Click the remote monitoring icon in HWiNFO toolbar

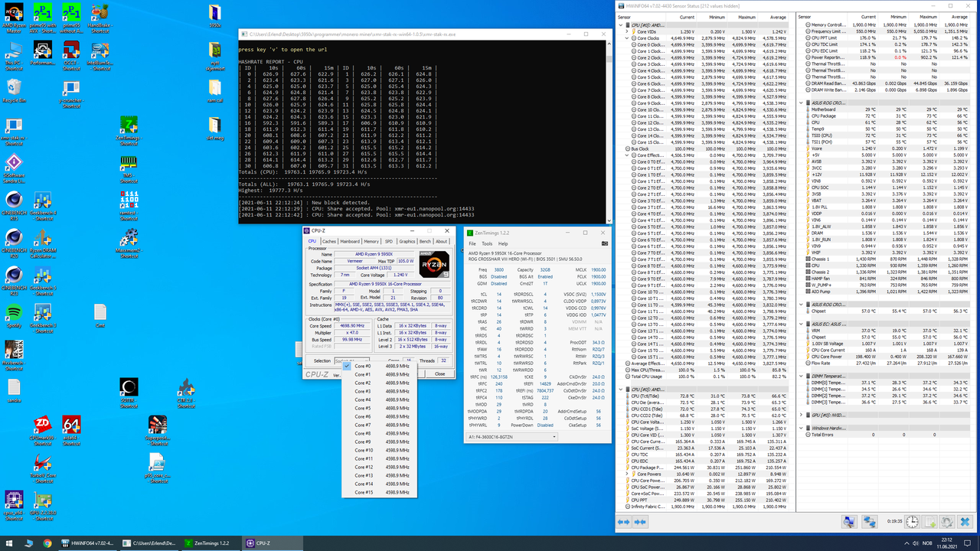point(870,521)
